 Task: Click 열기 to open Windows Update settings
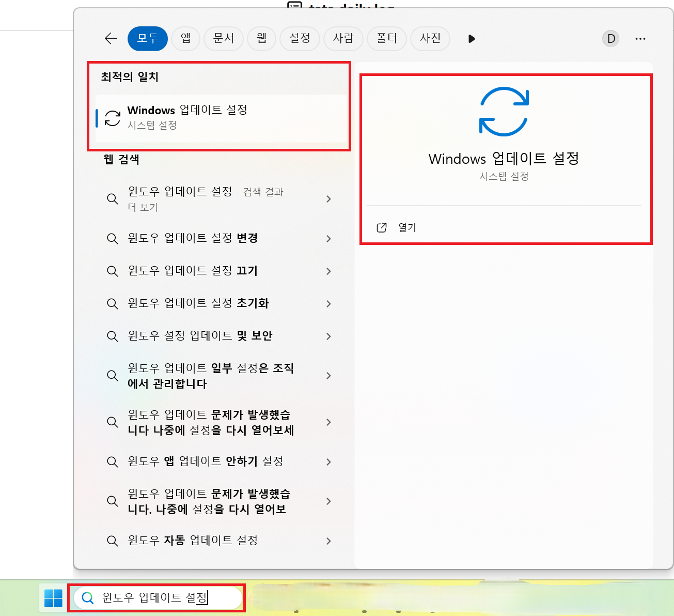click(407, 228)
